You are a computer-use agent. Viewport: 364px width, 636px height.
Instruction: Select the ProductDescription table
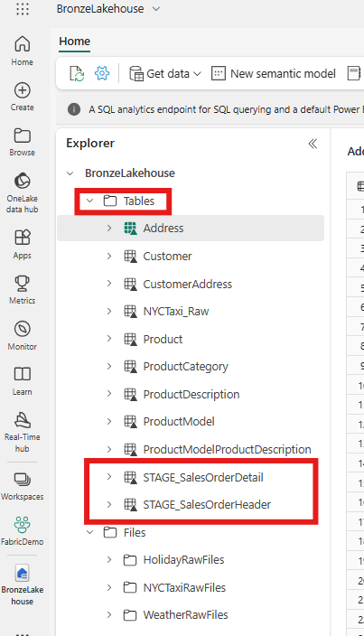coord(191,394)
